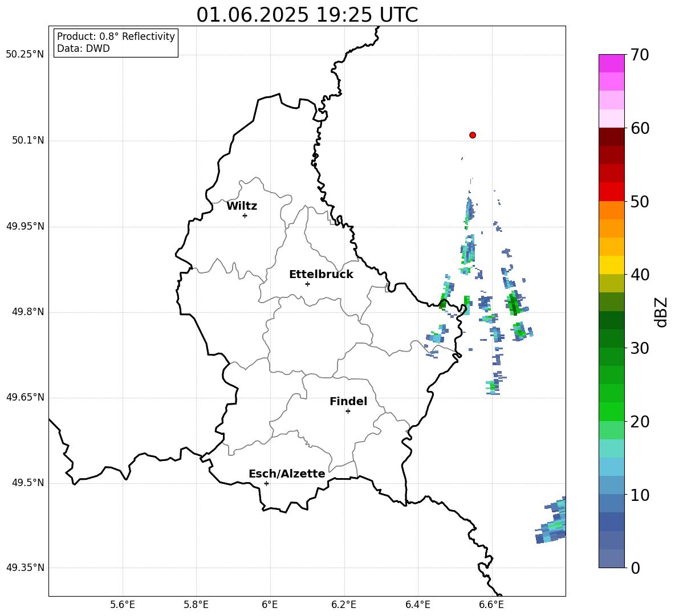The height and width of the screenshot is (616, 675).
Task: Click the dark maroon colorbar segment below 60
Action: [x=612, y=137]
